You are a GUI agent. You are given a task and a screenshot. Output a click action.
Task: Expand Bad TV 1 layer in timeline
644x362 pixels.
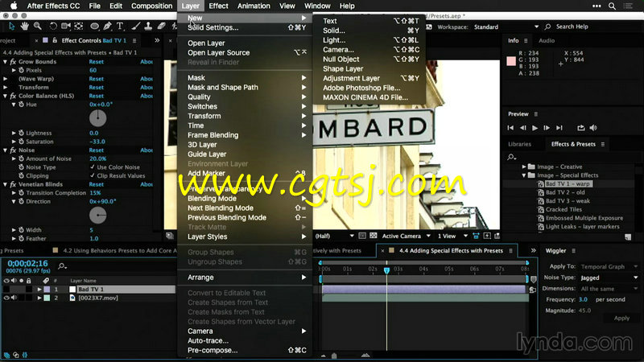pos(39,290)
